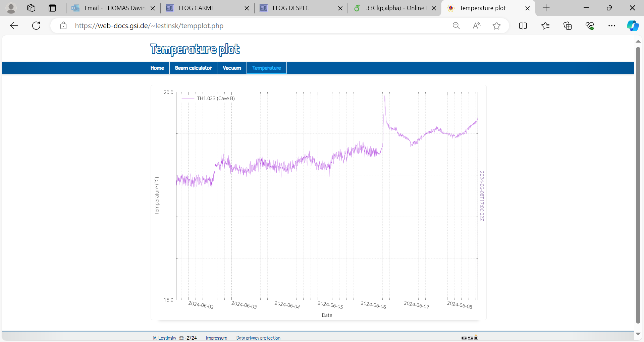The height and width of the screenshot is (342, 644).
Task: Open the Copilot sidebar
Action: [633, 26]
